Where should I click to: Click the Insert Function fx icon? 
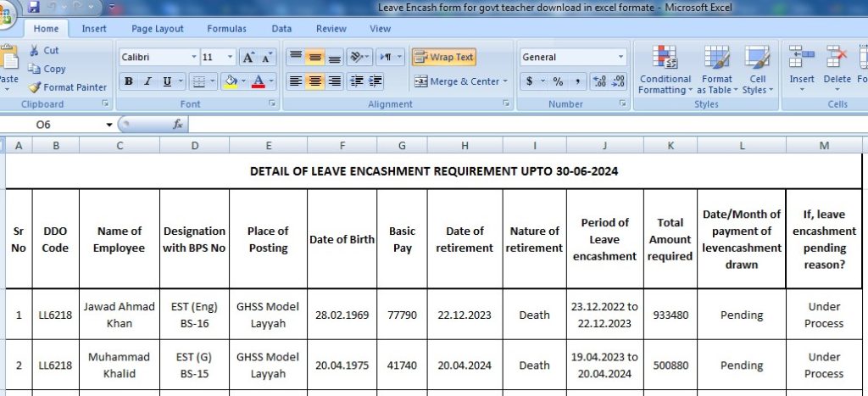[178, 125]
